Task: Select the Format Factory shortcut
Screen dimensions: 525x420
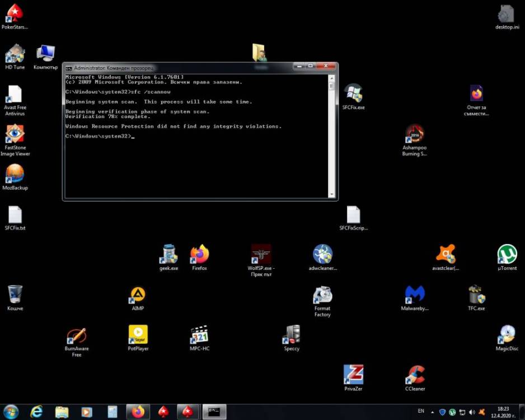Action: click(x=322, y=301)
